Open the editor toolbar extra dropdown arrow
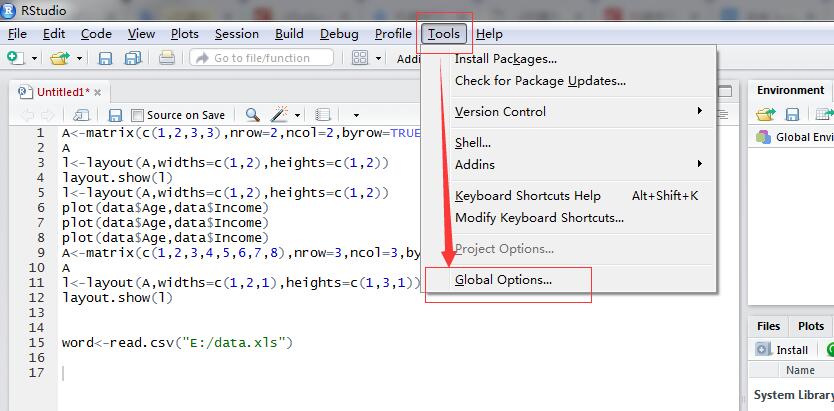The height and width of the screenshot is (411, 834). (x=356, y=115)
